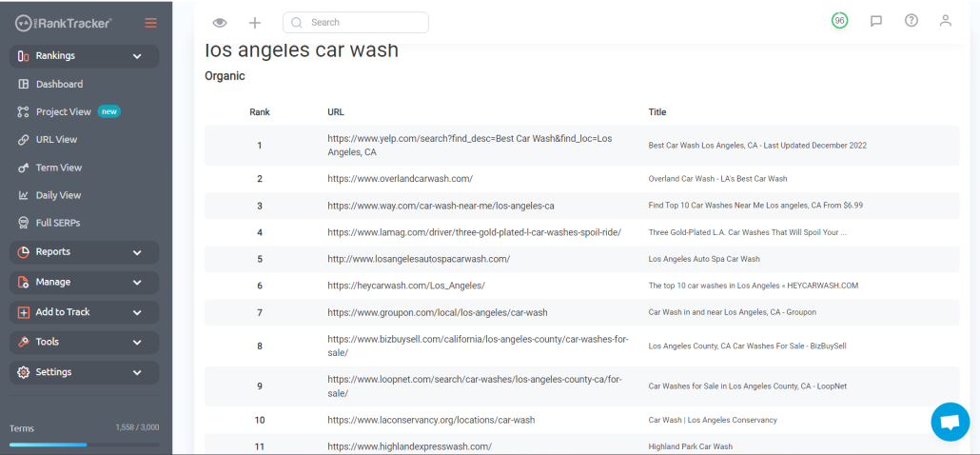Click the Tools wrench icon
This screenshot has height=455, width=980.
[x=23, y=343]
